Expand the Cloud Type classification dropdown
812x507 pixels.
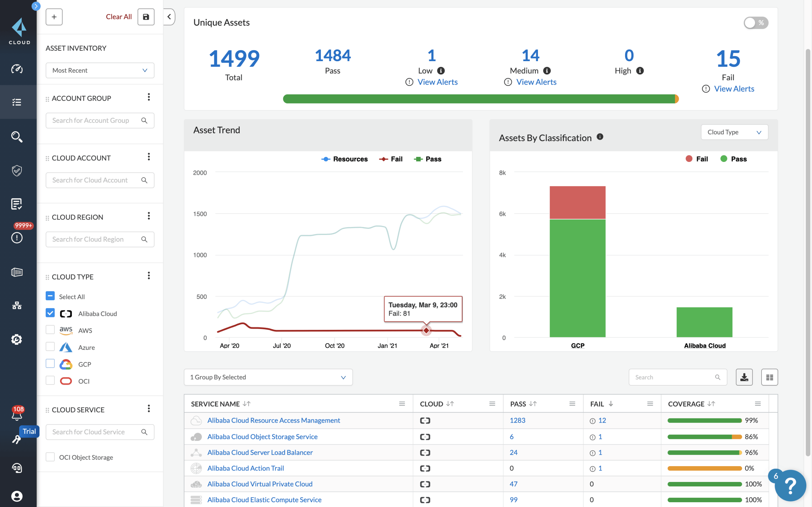click(x=734, y=132)
